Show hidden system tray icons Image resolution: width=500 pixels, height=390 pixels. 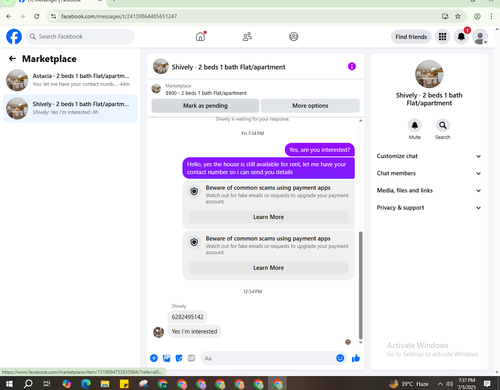pyautogui.click(x=440, y=384)
